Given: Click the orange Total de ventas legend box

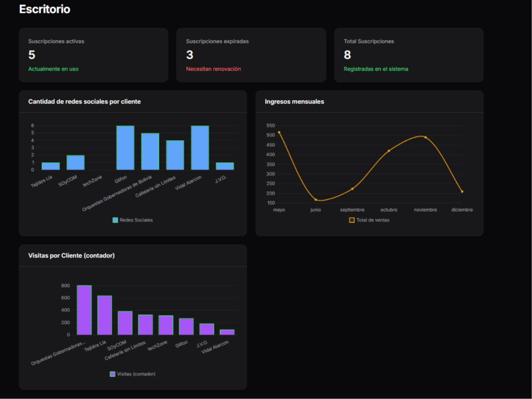Looking at the screenshot, I should 352,220.
